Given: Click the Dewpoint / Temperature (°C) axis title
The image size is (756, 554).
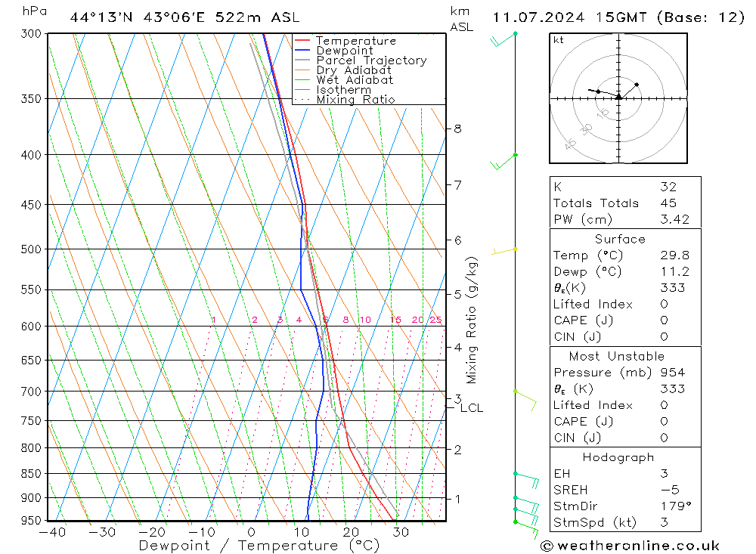Looking at the screenshot, I should point(259,546).
